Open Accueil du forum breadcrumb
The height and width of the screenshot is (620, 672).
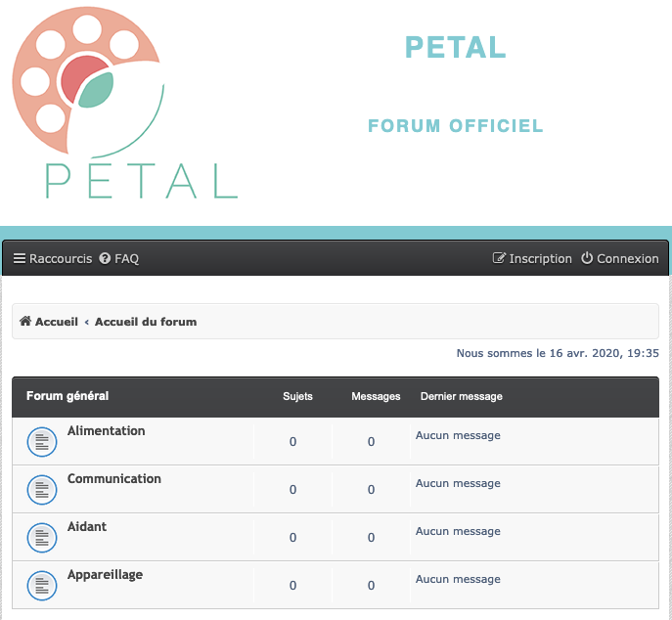pos(146,322)
